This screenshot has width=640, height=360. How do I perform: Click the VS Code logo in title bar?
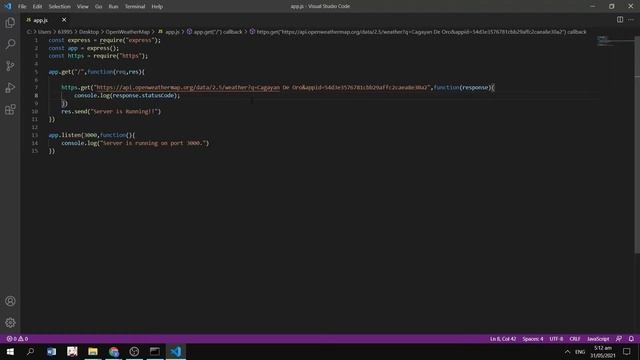coord(8,6)
